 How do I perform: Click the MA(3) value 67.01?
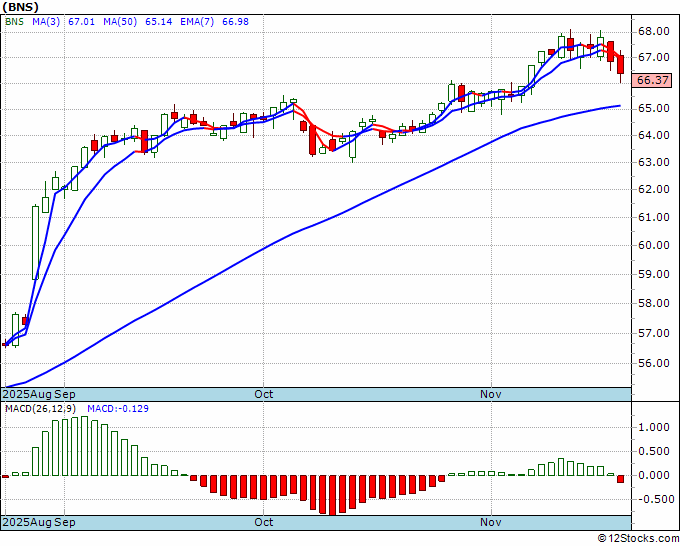pyautogui.click(x=81, y=22)
